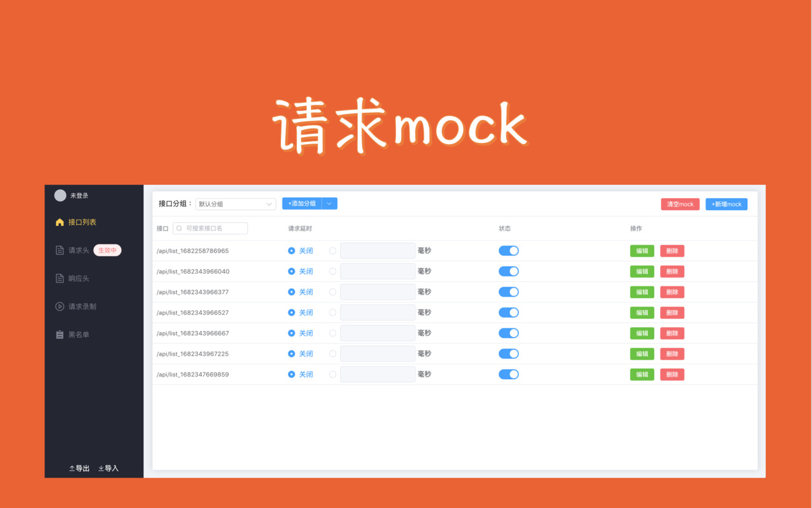Toggle status switch for list_1682343966377
812x508 pixels.
(509, 292)
